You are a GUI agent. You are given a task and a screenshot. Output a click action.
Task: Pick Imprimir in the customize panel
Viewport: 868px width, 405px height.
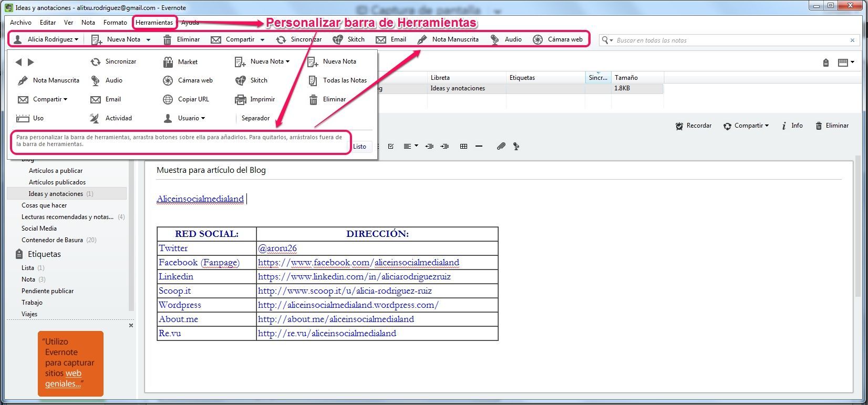point(255,100)
